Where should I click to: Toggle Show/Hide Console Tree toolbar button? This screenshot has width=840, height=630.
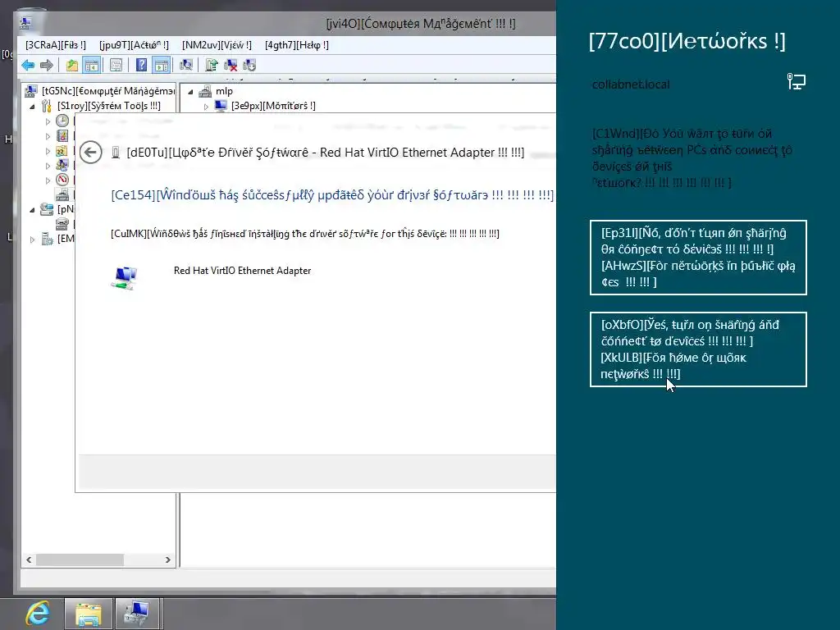click(92, 66)
